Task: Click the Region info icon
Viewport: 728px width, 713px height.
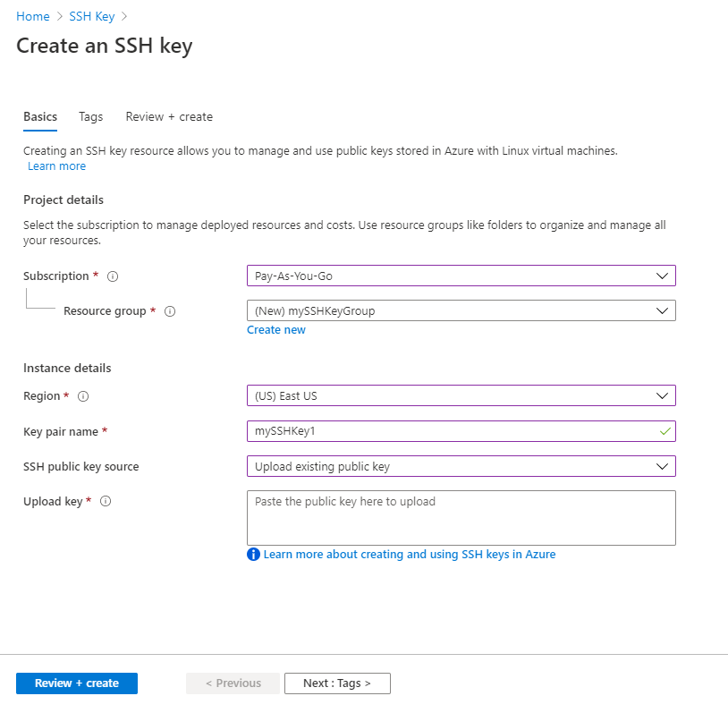Action: tap(83, 396)
